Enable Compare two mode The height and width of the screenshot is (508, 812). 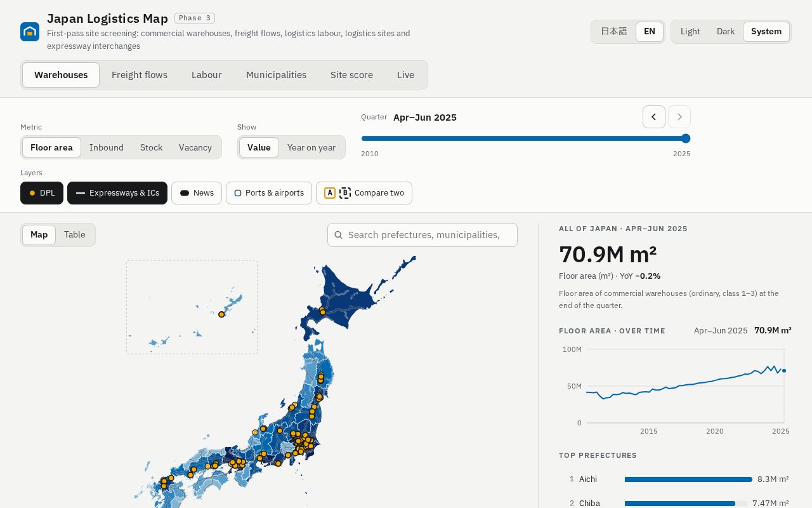click(364, 193)
